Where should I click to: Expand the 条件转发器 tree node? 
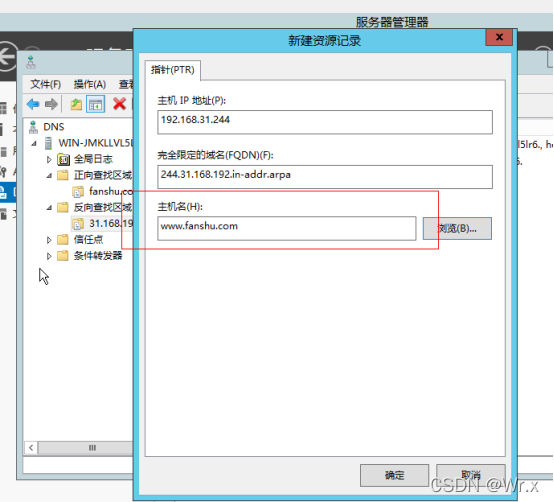pos(49,256)
